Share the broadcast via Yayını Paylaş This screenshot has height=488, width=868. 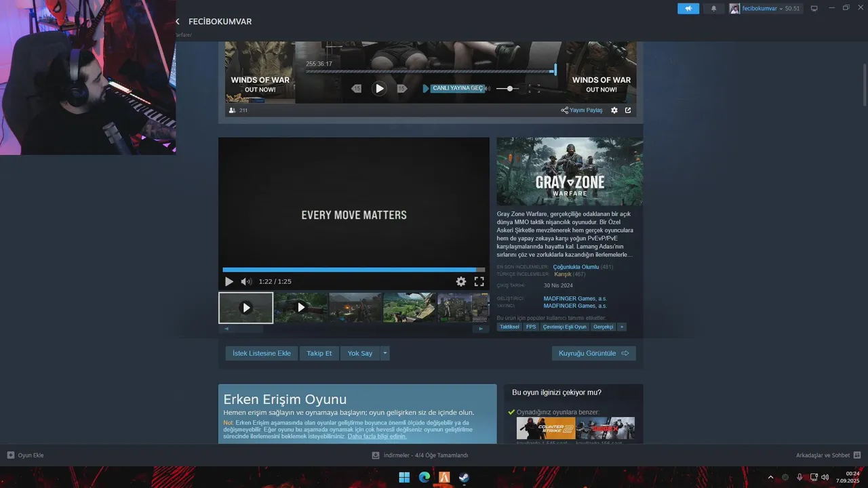[582, 110]
